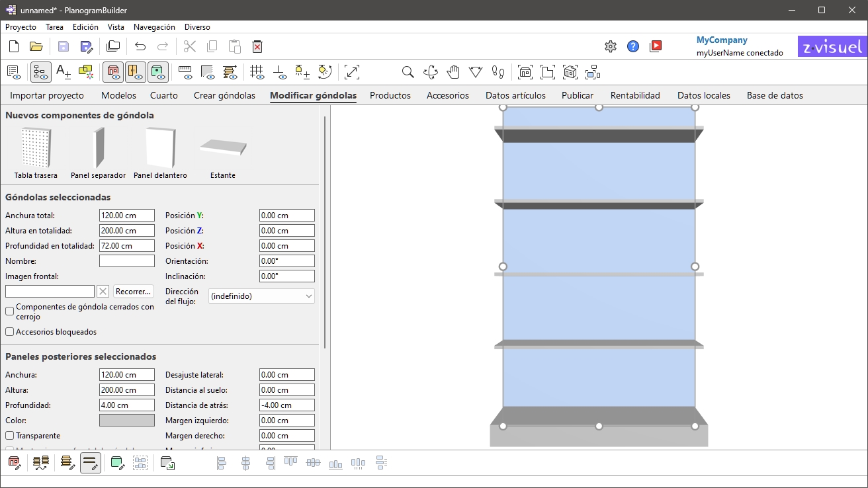Open a project using the folder icon
Screen dimensions: 868x488
[x=36, y=46]
